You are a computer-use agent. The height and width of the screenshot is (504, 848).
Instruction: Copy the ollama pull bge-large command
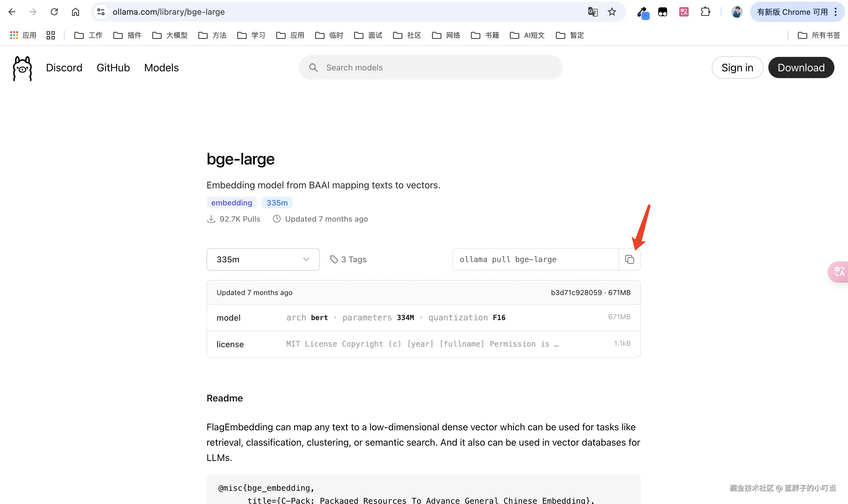pyautogui.click(x=629, y=259)
